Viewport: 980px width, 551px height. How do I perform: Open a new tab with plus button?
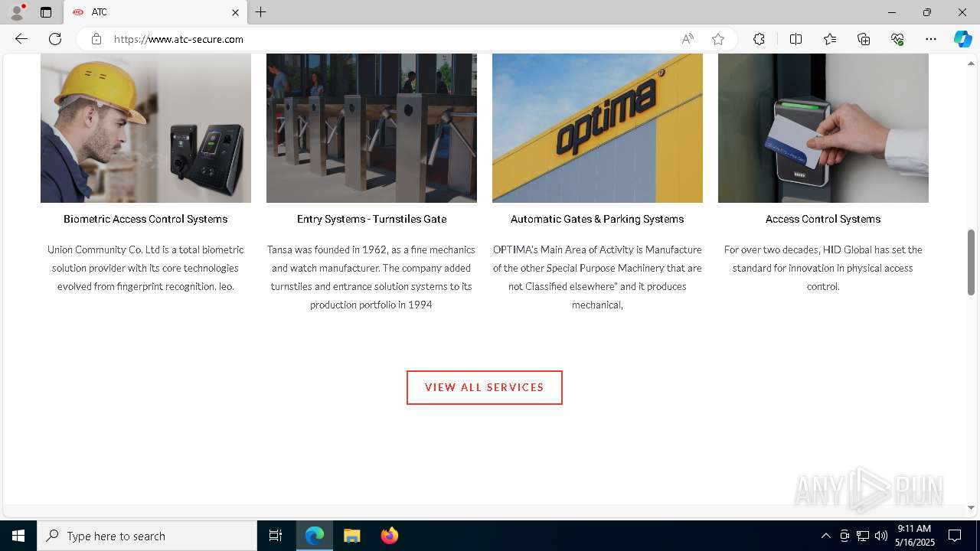[x=260, y=12]
